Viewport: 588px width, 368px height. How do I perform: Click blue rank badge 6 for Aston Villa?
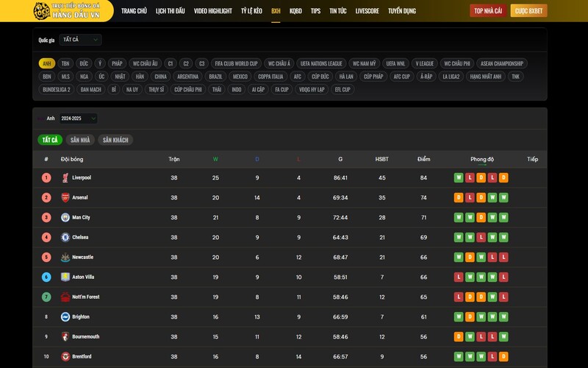(46, 277)
